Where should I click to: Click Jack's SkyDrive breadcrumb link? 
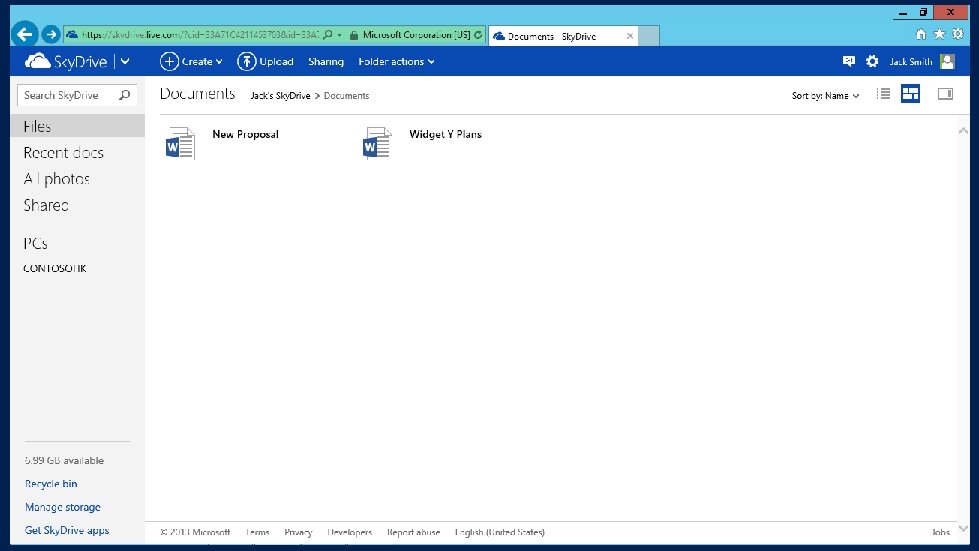point(280,95)
